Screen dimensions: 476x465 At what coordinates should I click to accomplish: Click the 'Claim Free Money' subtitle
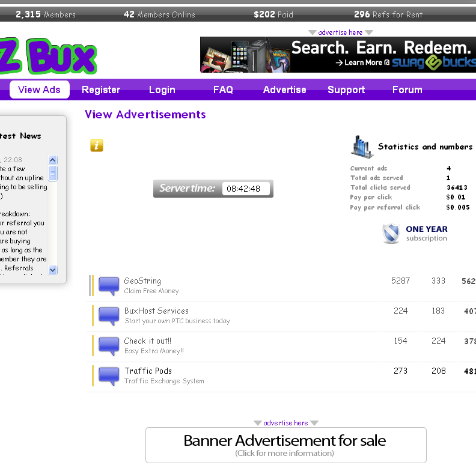pyautogui.click(x=151, y=291)
